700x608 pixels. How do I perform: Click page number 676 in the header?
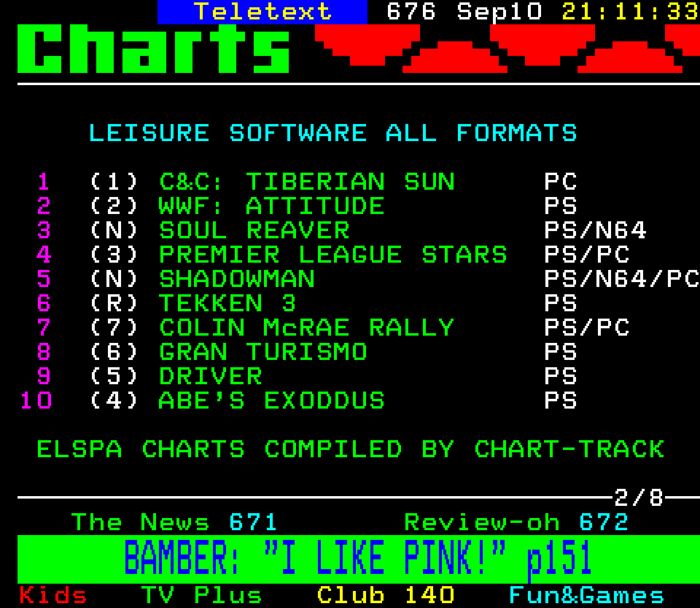tap(411, 12)
